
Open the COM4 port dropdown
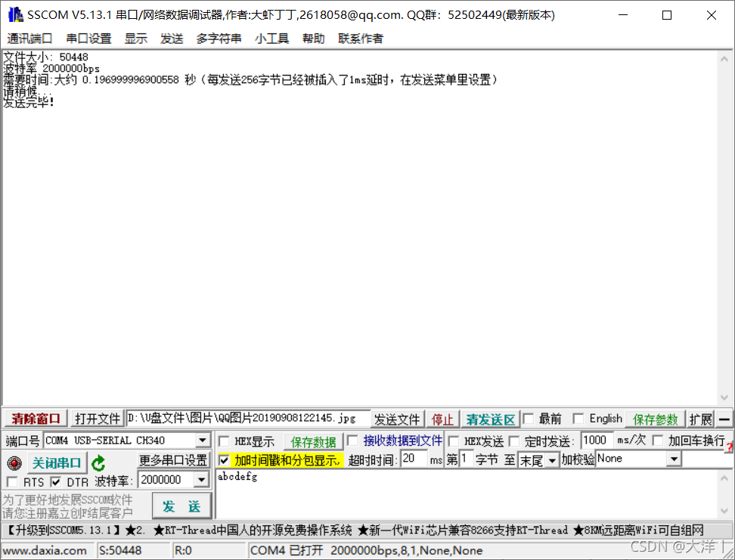point(203,441)
